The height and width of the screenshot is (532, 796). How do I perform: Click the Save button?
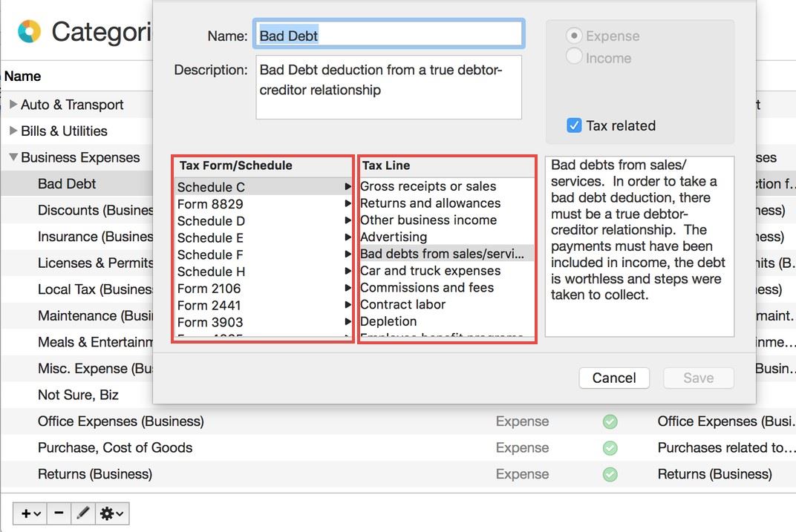pos(698,378)
